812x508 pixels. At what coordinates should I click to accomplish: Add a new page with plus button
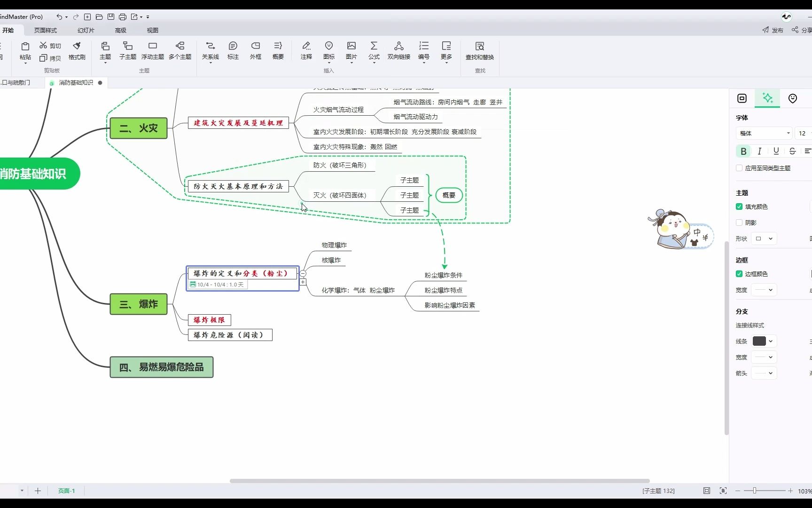(x=38, y=491)
